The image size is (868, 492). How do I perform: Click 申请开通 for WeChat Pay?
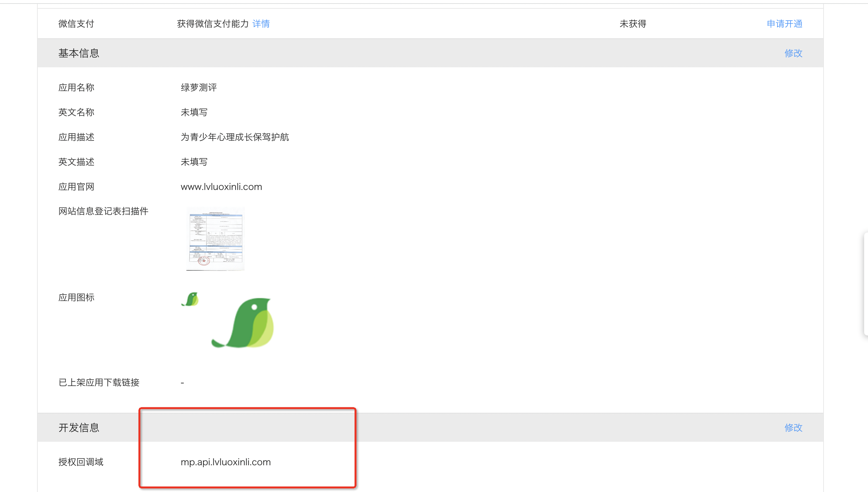point(784,24)
